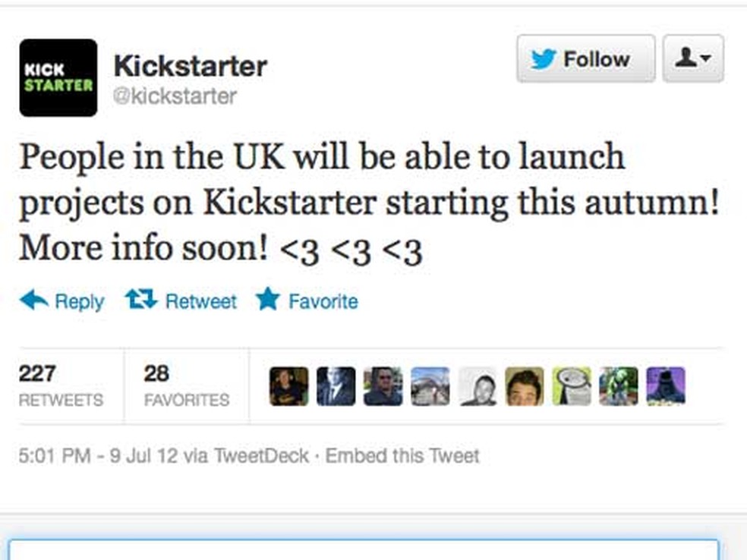Open the 227 Retweets list
This screenshot has height=560, width=747.
click(61, 385)
